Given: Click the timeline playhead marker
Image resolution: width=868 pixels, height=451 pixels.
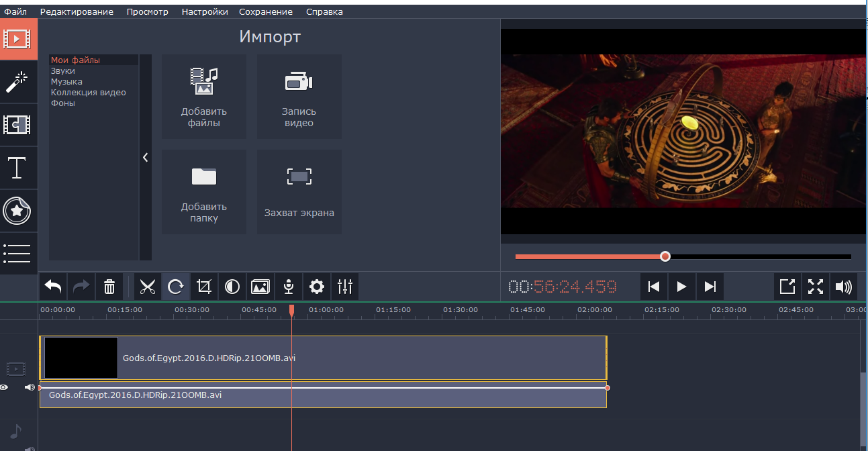Looking at the screenshot, I should (291, 310).
